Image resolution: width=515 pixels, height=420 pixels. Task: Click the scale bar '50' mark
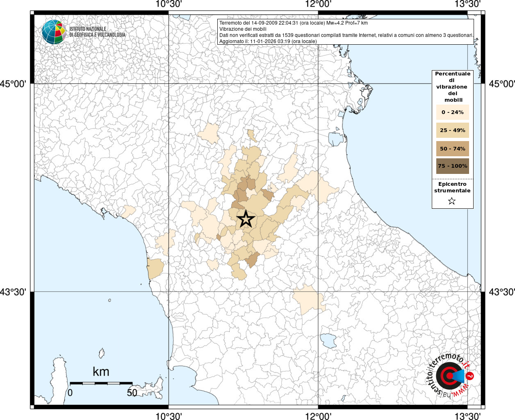(x=132, y=393)
